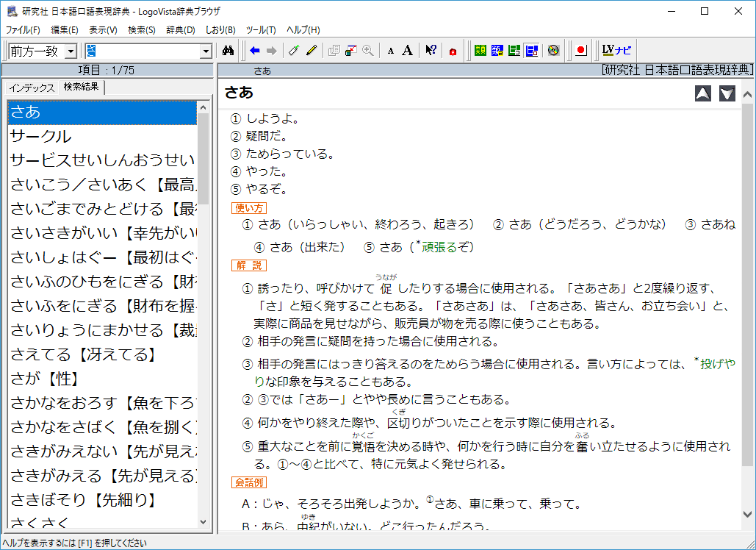Viewport: 756px width, 550px height.
Task: Click the paint bucket window icon
Action: (x=351, y=50)
